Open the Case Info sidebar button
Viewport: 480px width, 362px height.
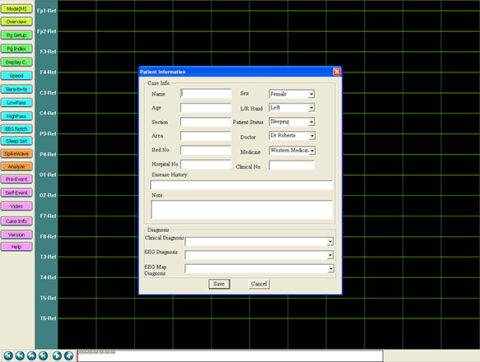[17, 221]
